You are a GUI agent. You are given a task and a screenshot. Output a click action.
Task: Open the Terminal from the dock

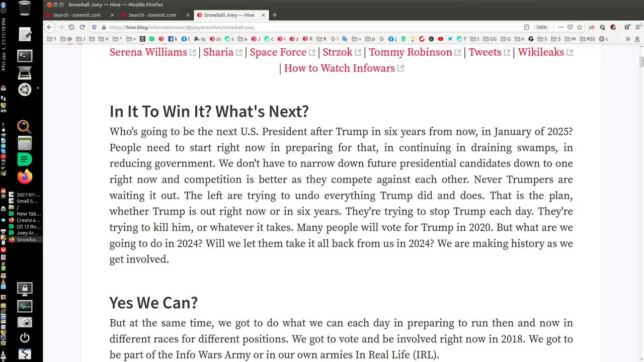pyautogui.click(x=25, y=56)
